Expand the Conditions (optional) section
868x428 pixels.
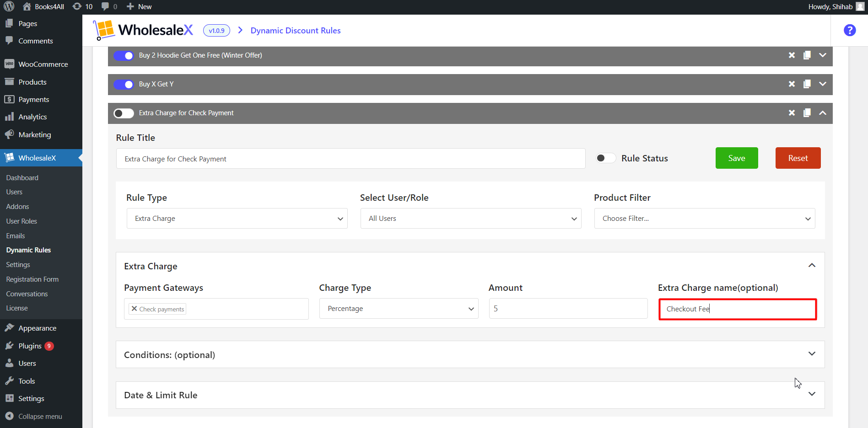[812, 354]
